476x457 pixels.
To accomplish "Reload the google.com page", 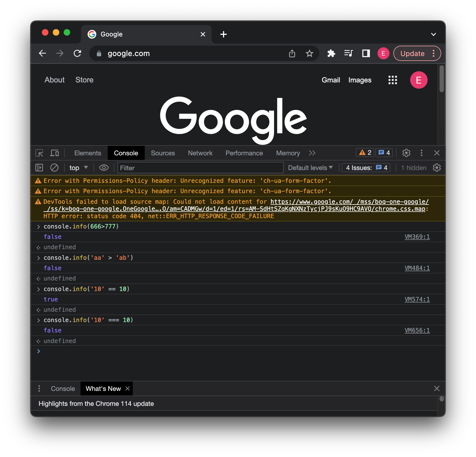I will [x=78, y=53].
